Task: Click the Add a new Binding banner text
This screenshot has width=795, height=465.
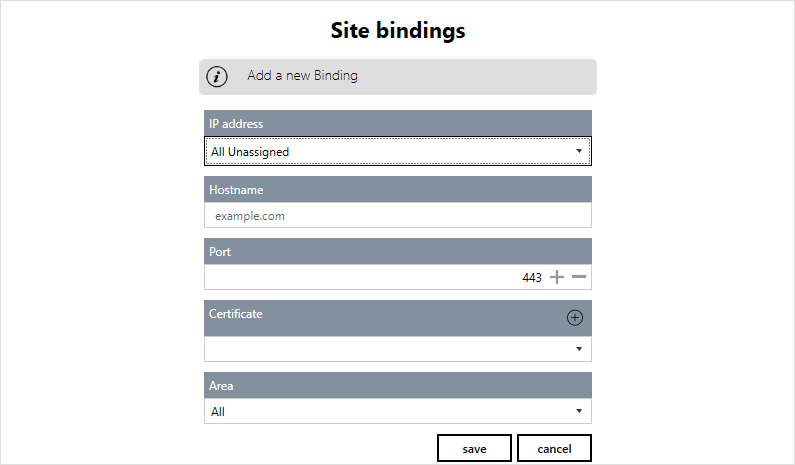Action: click(302, 76)
